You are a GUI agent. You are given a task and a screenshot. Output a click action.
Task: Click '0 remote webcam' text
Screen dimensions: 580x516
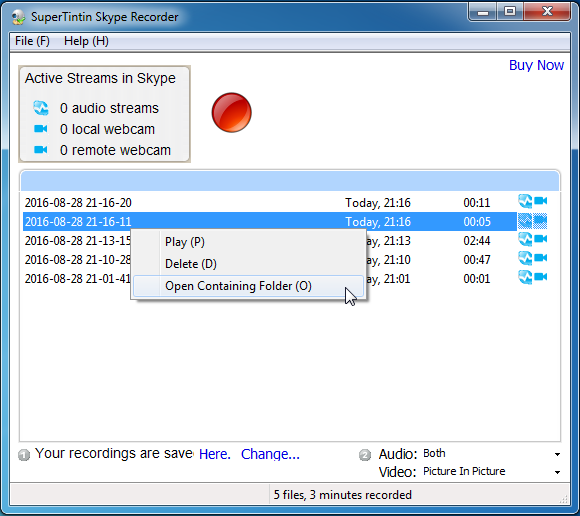[115, 150]
